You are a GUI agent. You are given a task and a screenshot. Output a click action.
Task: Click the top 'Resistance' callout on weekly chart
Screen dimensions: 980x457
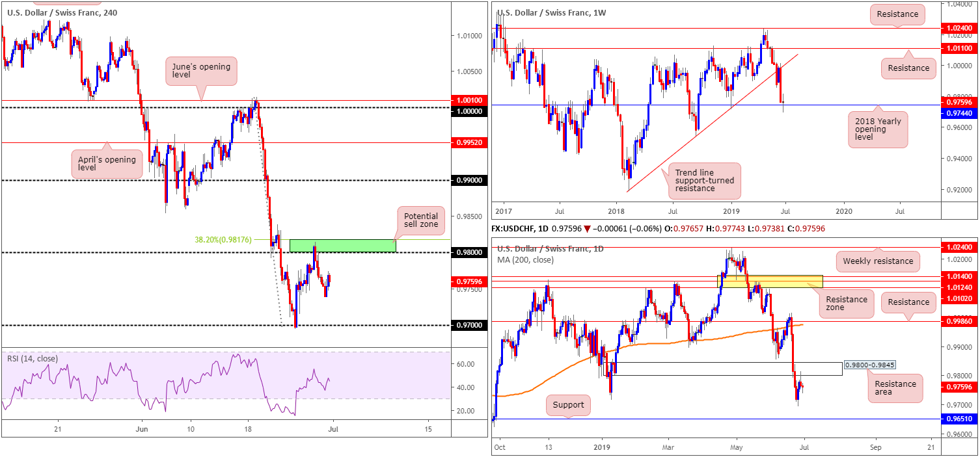897,14
